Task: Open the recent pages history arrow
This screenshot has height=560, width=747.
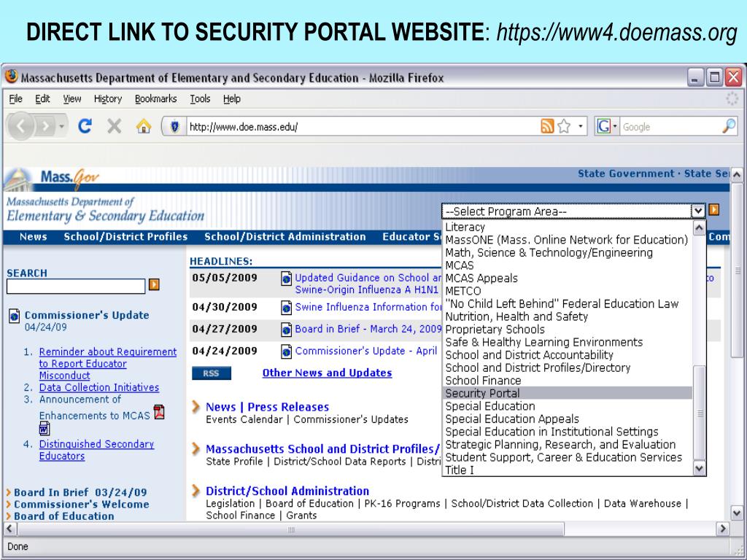Action: (61, 127)
